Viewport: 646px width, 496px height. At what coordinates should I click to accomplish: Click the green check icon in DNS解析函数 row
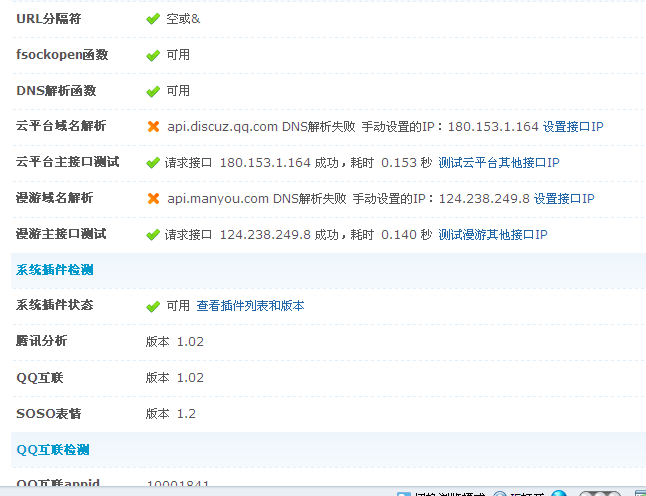[x=153, y=91]
